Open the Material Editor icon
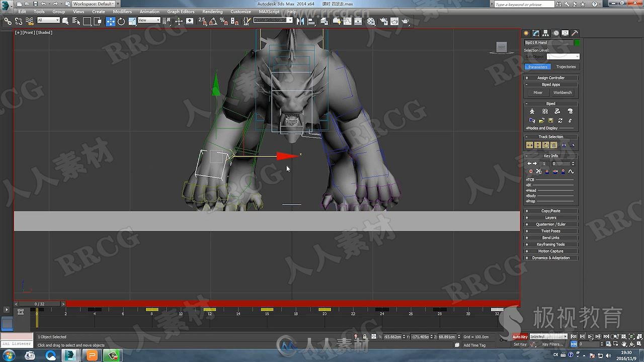Viewport: 644px width, 362px height. 371,21
